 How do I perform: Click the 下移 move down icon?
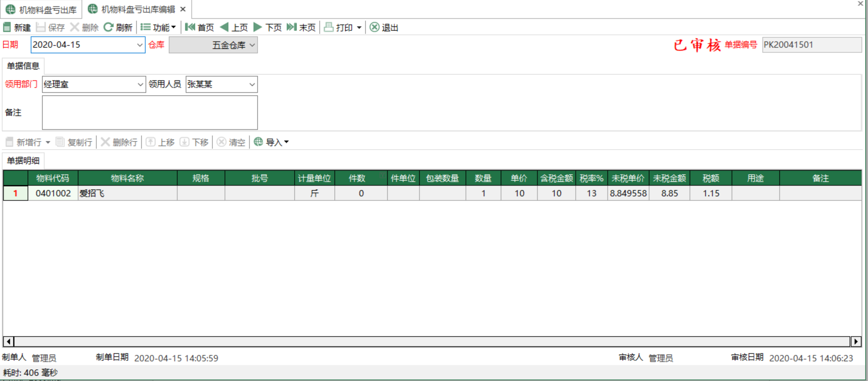tap(184, 142)
